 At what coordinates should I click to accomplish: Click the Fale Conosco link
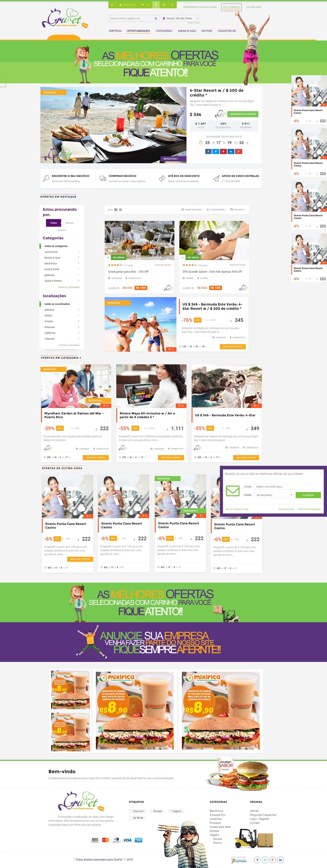pos(232,7)
